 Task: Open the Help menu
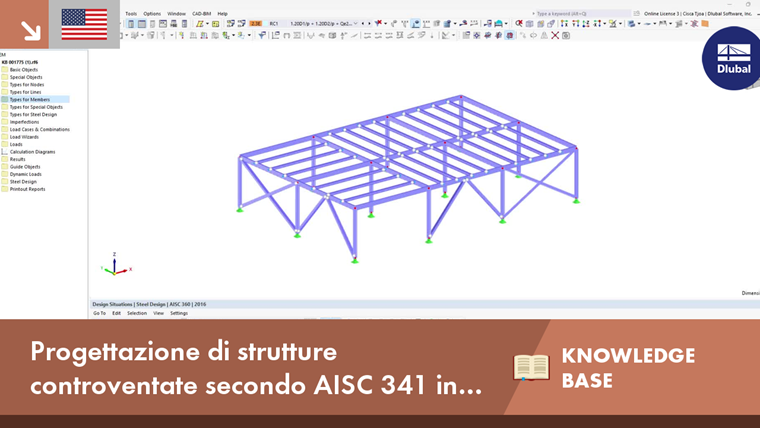click(222, 14)
